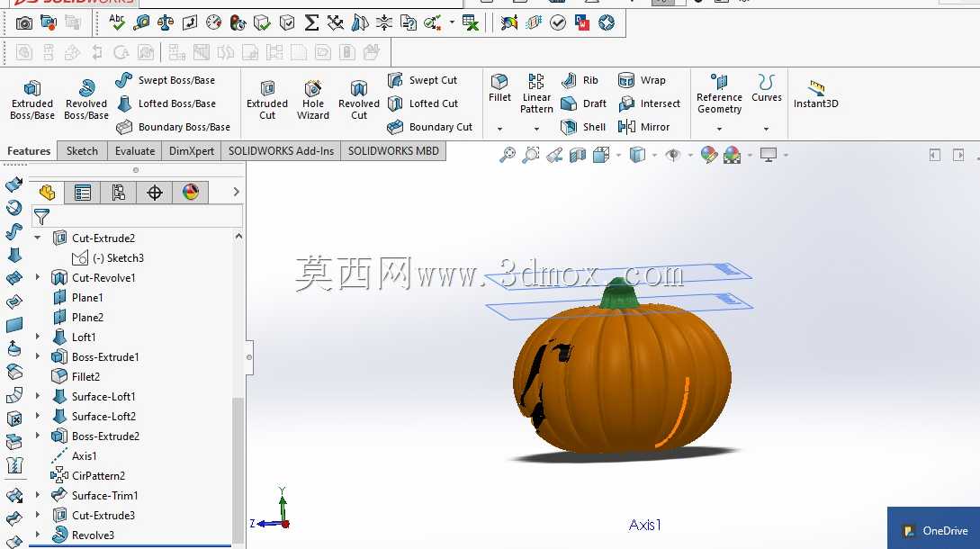Image resolution: width=980 pixels, height=549 pixels.
Task: Switch to Sketch tab
Action: click(x=82, y=150)
